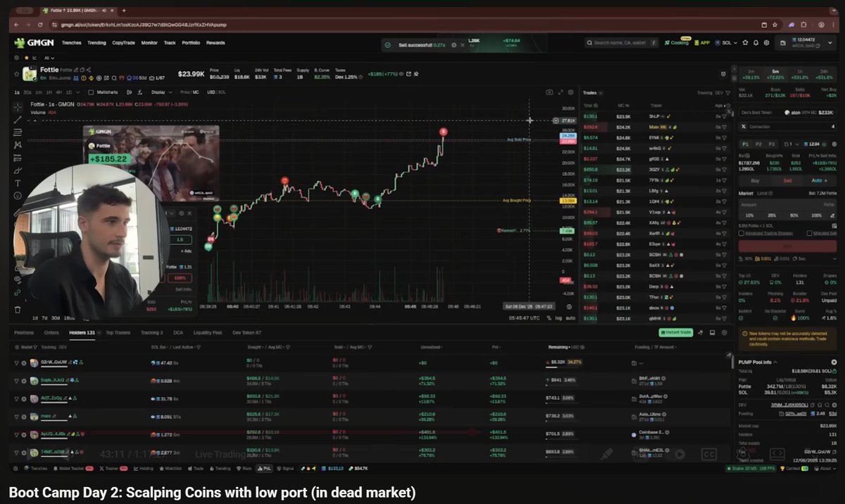Click the PnL item in bottom bar
Image resolution: width=845 pixels, height=504 pixels.
pos(265,468)
